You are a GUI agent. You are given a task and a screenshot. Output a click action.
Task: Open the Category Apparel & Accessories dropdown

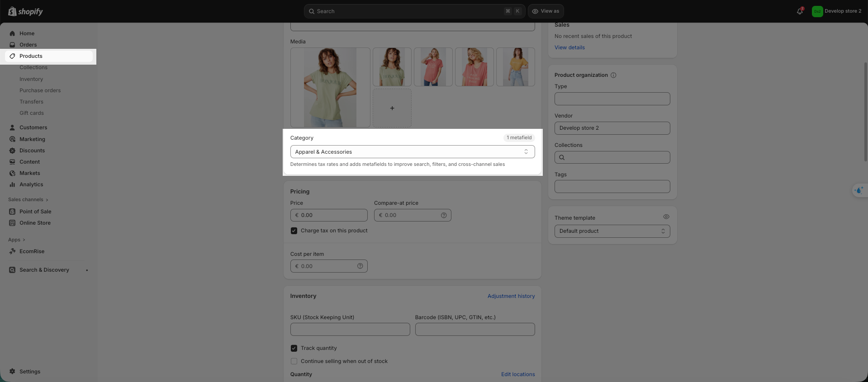click(x=412, y=152)
